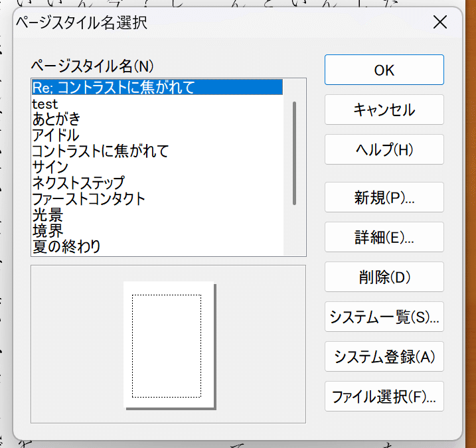Close the ページスタイル名選択 dialog
Screen dimensions: 476x448
(x=440, y=22)
